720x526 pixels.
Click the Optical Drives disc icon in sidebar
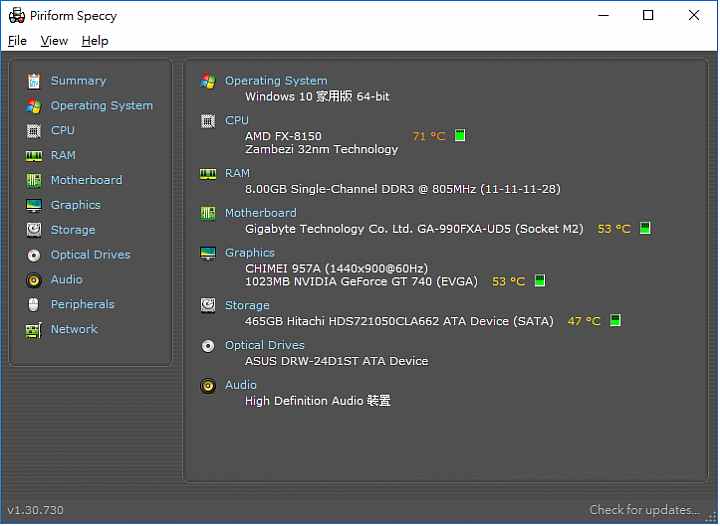[34, 255]
